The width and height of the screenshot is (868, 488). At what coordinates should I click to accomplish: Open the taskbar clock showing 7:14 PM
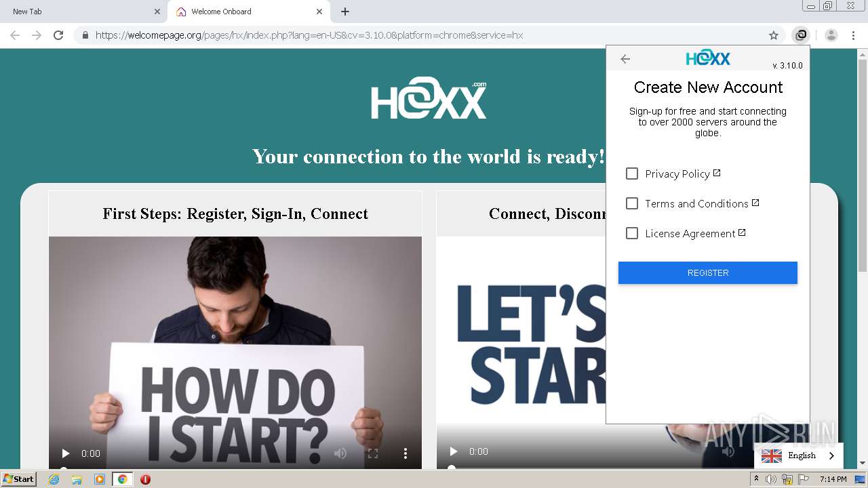click(833, 479)
